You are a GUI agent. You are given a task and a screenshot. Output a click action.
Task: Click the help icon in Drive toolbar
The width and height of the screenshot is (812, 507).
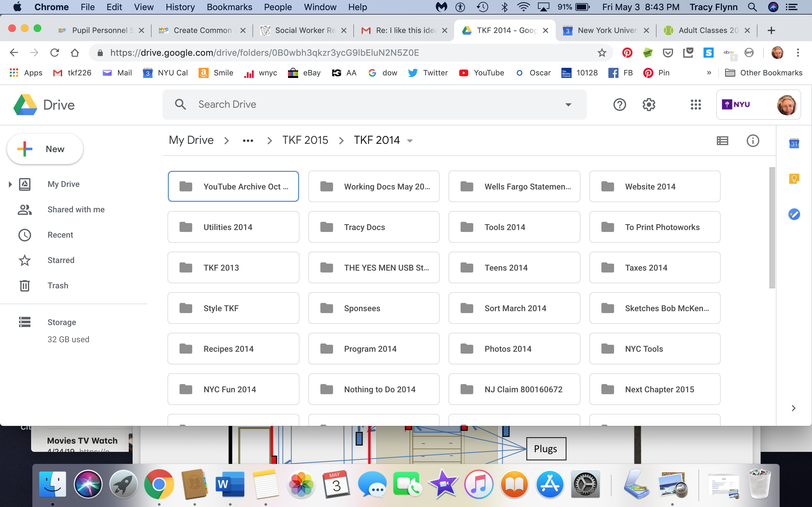(620, 105)
